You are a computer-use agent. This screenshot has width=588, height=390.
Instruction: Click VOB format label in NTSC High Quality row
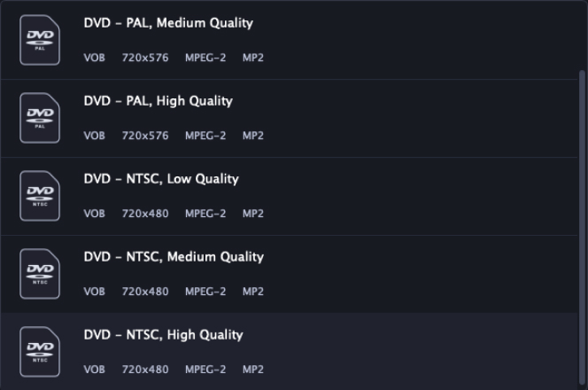(x=95, y=370)
